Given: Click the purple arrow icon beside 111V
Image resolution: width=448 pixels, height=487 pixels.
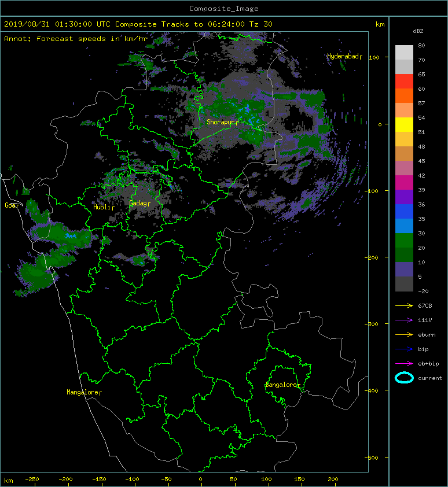Looking at the screenshot, I should pos(404,320).
